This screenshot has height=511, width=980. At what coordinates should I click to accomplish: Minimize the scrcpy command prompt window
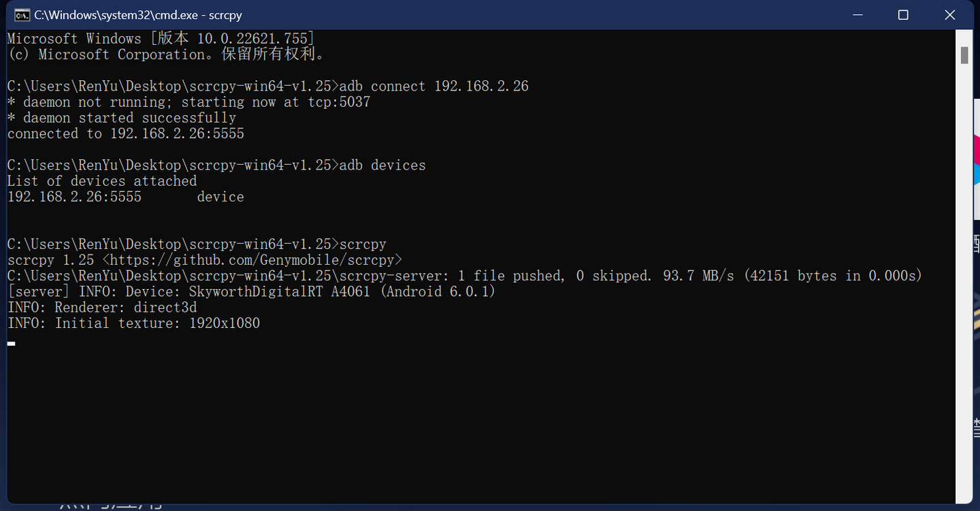[x=856, y=15]
